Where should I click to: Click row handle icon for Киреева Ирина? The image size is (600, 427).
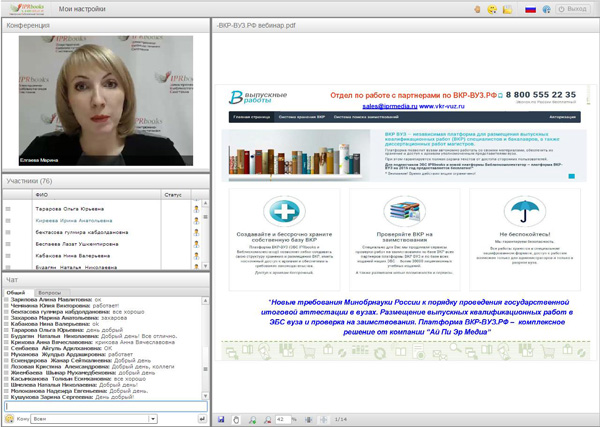coord(8,221)
